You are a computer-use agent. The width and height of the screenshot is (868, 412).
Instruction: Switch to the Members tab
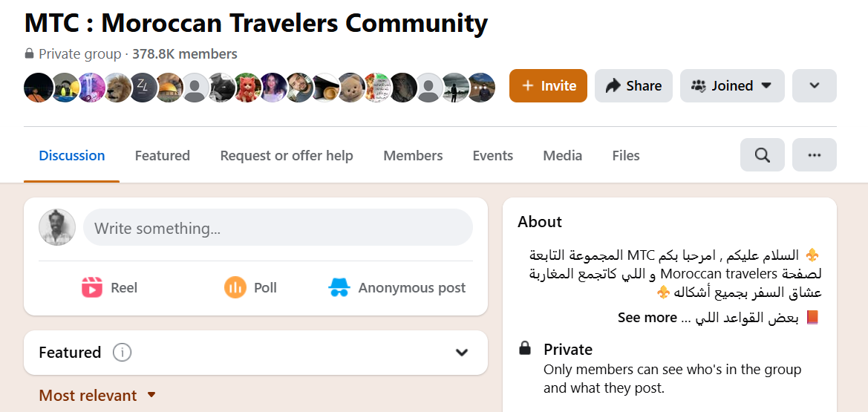click(x=413, y=155)
